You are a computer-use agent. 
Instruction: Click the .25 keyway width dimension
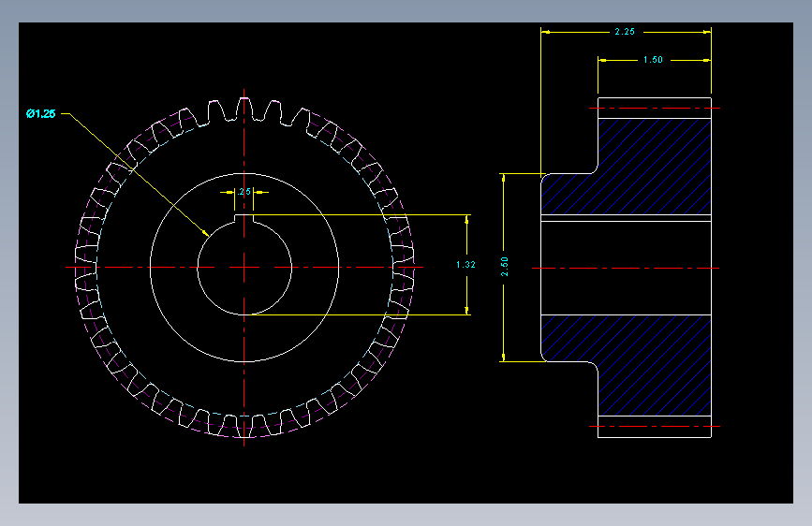244,192
